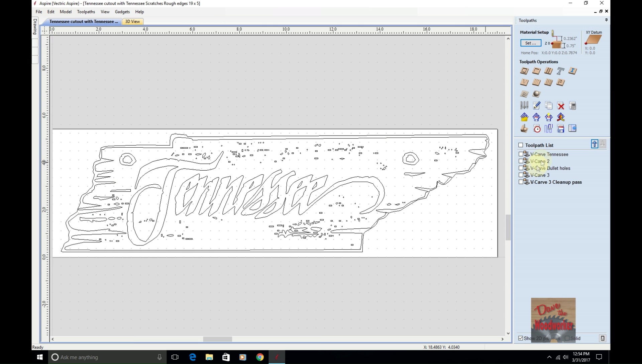Open Google Chrome from the taskbar
The width and height of the screenshot is (642, 364).
tap(260, 357)
